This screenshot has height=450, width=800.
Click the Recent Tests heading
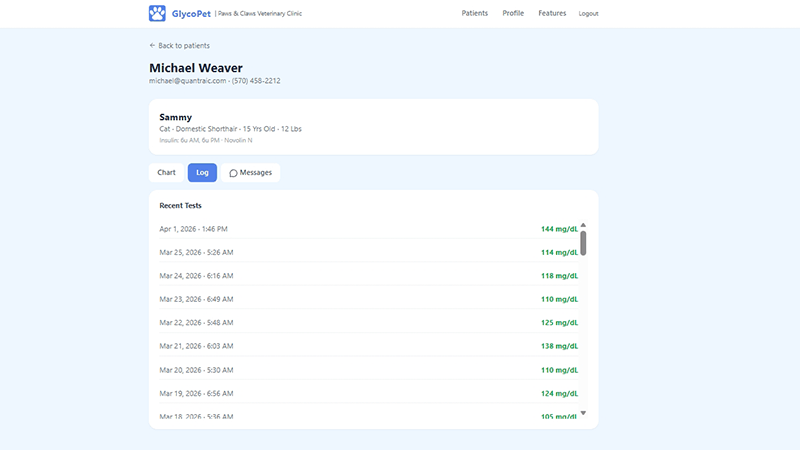click(x=180, y=206)
